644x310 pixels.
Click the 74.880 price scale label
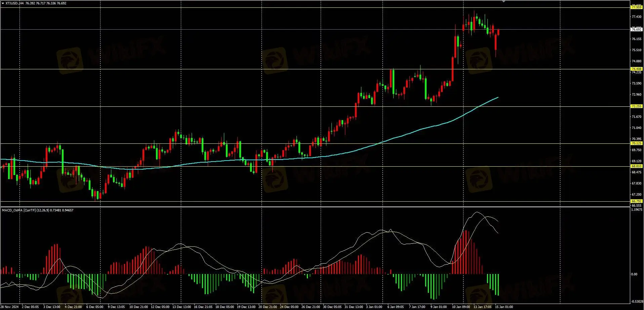(x=637, y=61)
